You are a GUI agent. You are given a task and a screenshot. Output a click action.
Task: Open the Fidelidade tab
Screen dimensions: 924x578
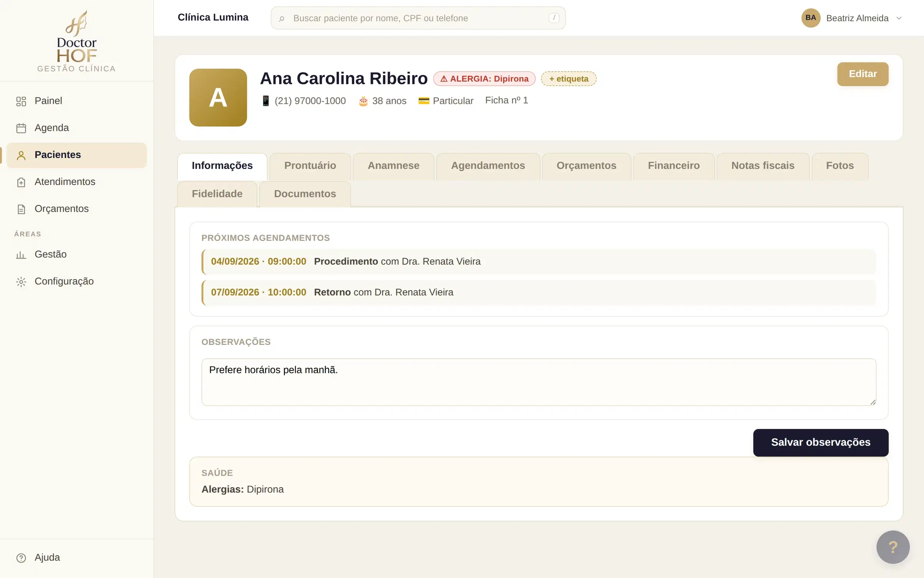(x=217, y=194)
